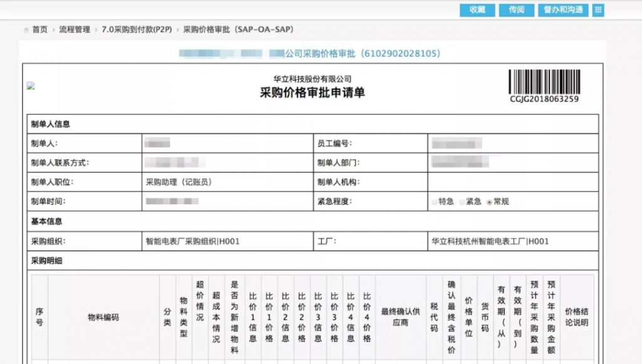The height and width of the screenshot is (364, 642).
Task: Click the barcode CGJG2018063259
Action: (x=544, y=86)
